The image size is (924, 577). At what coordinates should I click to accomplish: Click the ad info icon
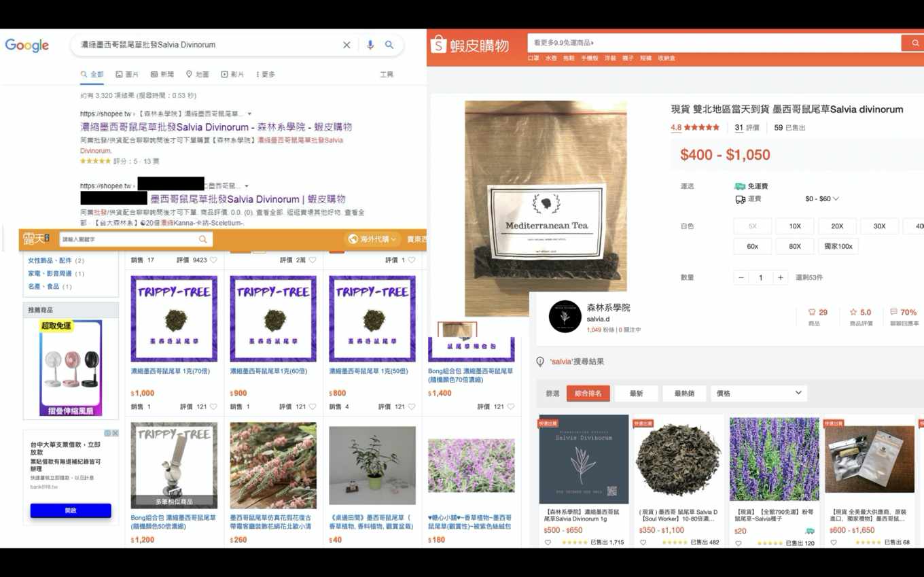pyautogui.click(x=107, y=433)
